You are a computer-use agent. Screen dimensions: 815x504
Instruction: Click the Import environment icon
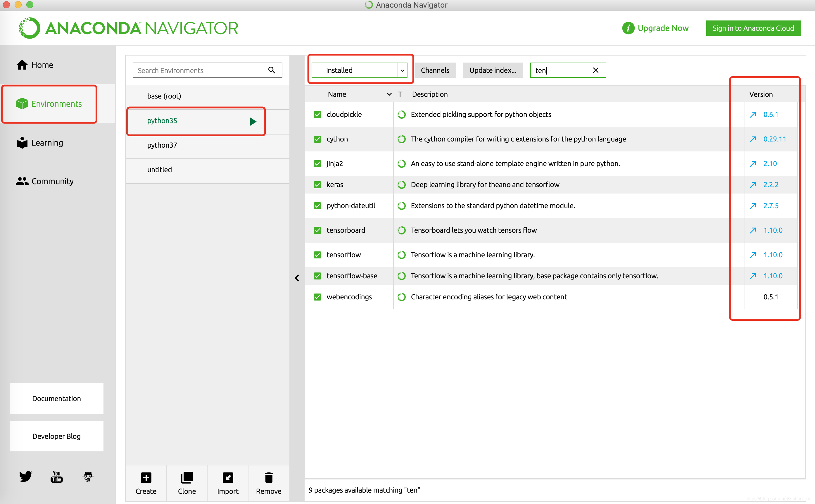click(x=228, y=477)
